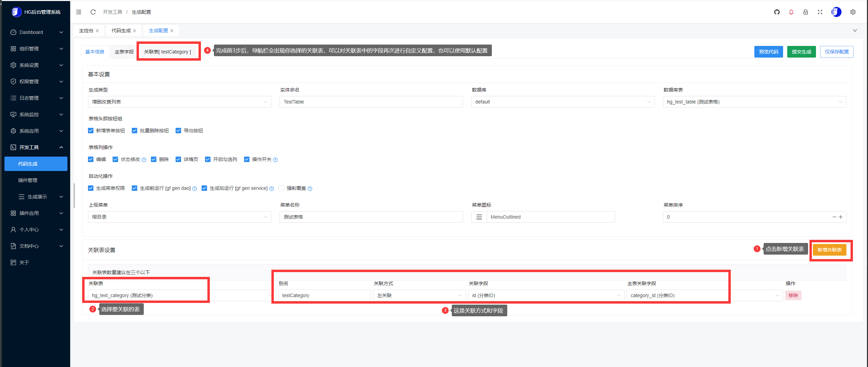This screenshot has width=868, height=367.
Task: Expand the 系统设置 sidebar menu
Action: [x=37, y=65]
